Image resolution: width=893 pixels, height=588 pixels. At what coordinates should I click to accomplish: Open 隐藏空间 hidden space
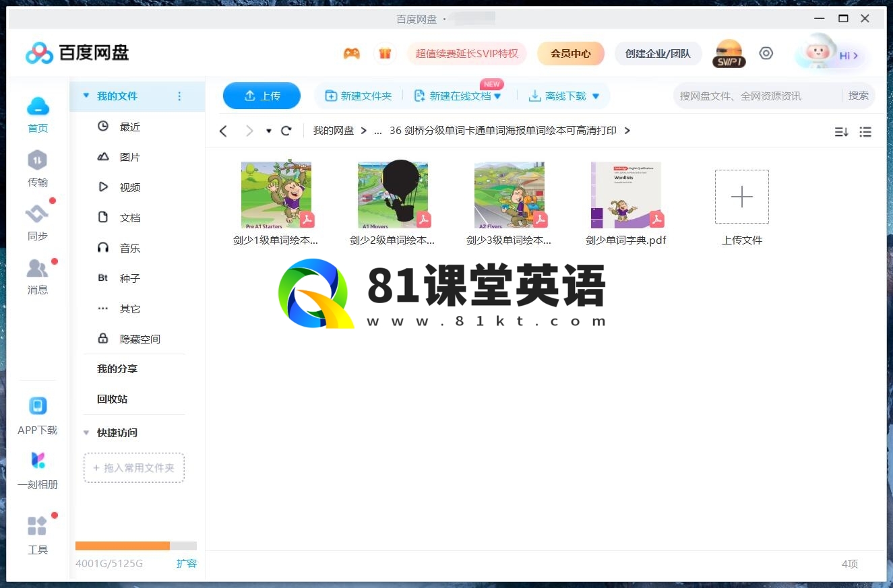[x=140, y=339]
